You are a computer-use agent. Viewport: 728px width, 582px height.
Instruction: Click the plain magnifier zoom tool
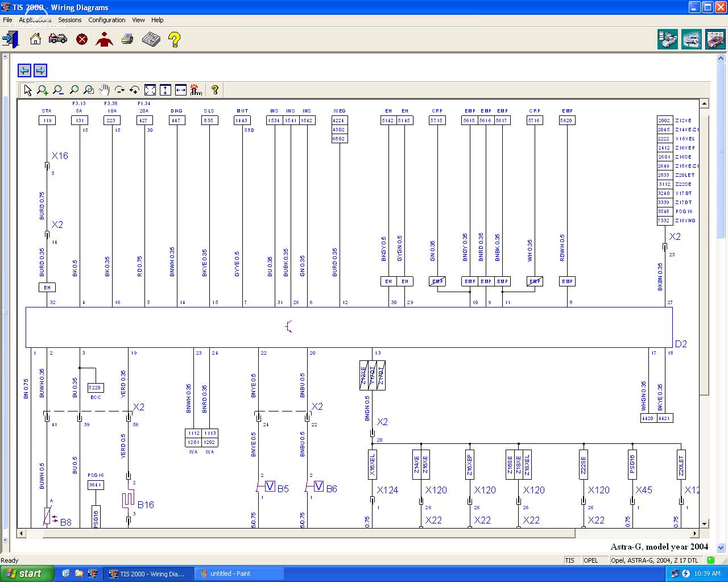73,90
